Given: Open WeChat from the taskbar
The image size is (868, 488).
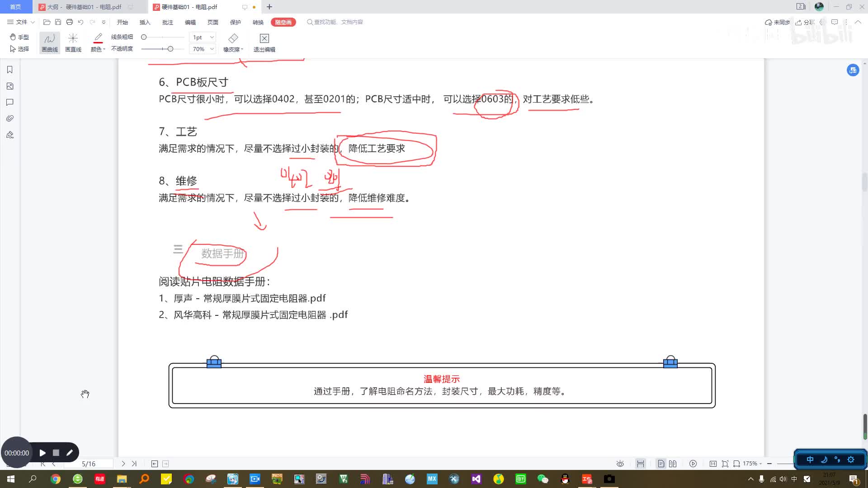Looking at the screenshot, I should click(x=542, y=479).
